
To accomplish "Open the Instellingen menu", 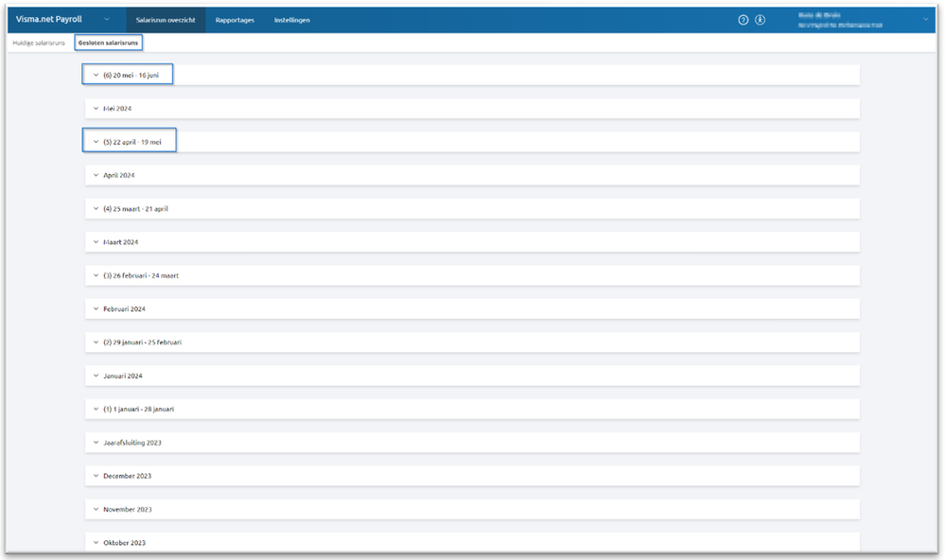I will (x=291, y=20).
